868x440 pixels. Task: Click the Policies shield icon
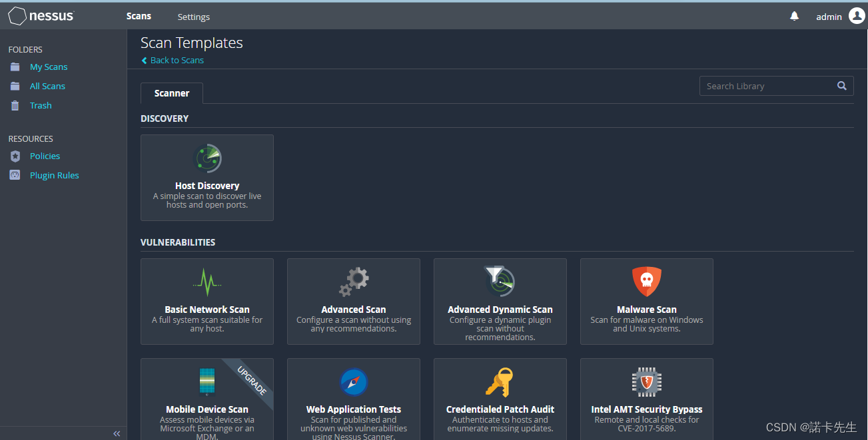pyautogui.click(x=15, y=156)
